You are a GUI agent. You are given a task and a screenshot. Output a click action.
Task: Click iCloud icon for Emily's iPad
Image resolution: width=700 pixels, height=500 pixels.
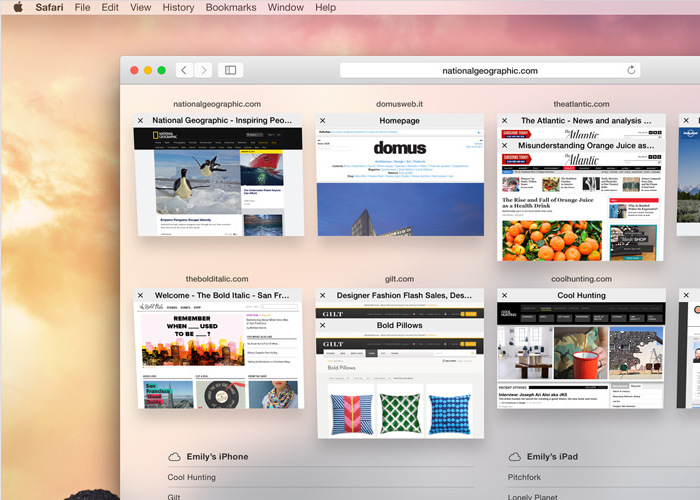click(x=515, y=457)
